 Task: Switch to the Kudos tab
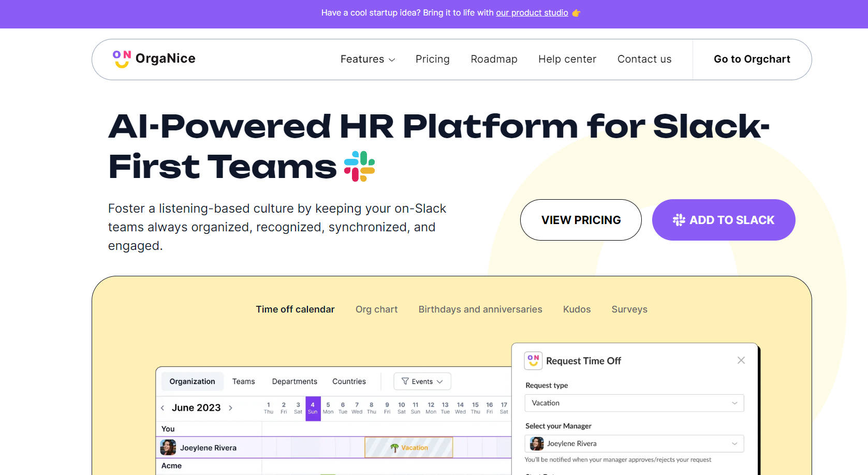pos(577,309)
